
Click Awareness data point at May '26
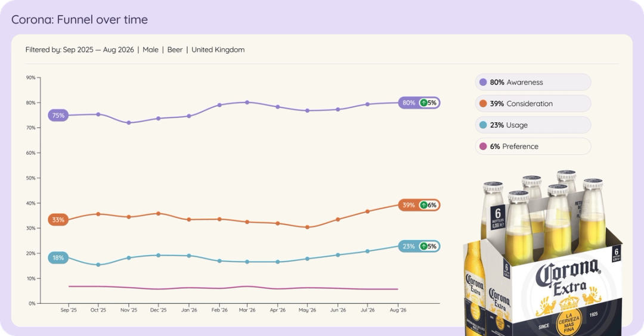(307, 110)
